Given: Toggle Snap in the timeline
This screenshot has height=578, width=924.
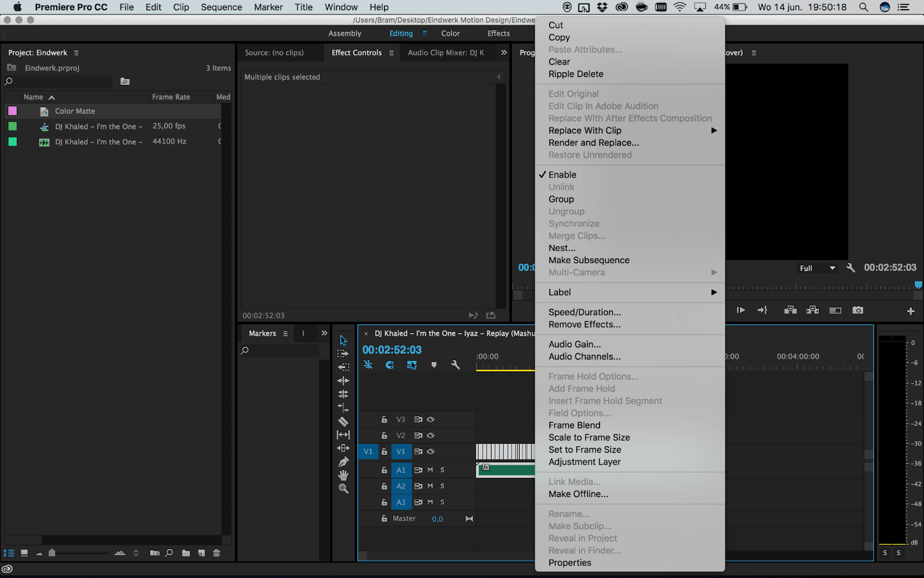Looking at the screenshot, I should (389, 365).
